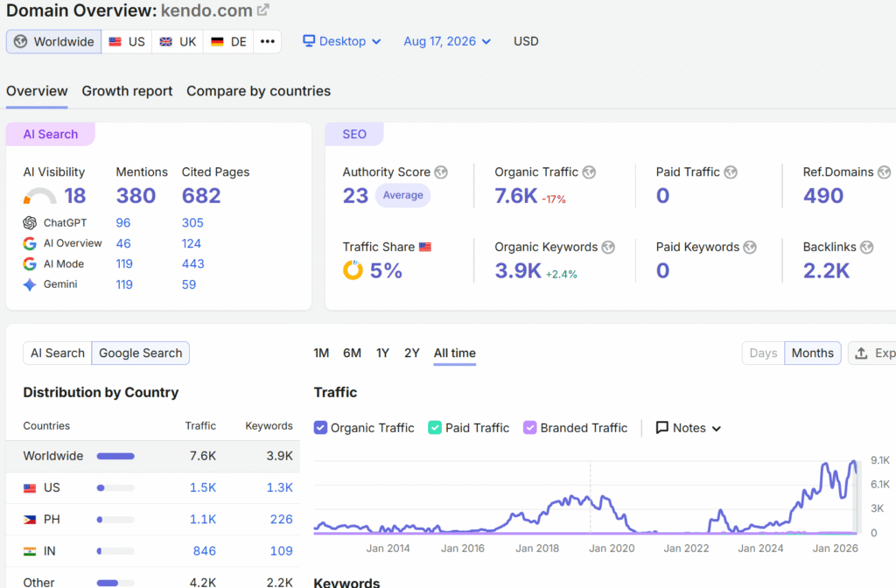Click the Export upload icon
Image resolution: width=896 pixels, height=588 pixels.
(861, 353)
